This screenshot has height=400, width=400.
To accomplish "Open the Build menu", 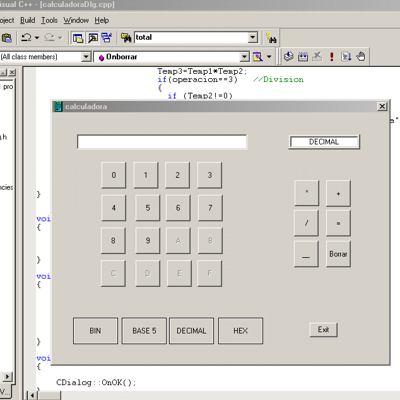I will tap(27, 20).
